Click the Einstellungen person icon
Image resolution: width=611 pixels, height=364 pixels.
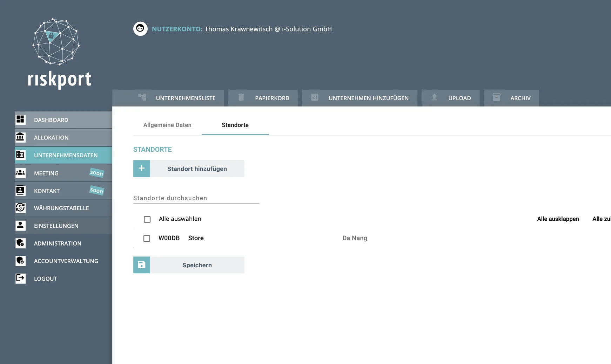pyautogui.click(x=20, y=225)
